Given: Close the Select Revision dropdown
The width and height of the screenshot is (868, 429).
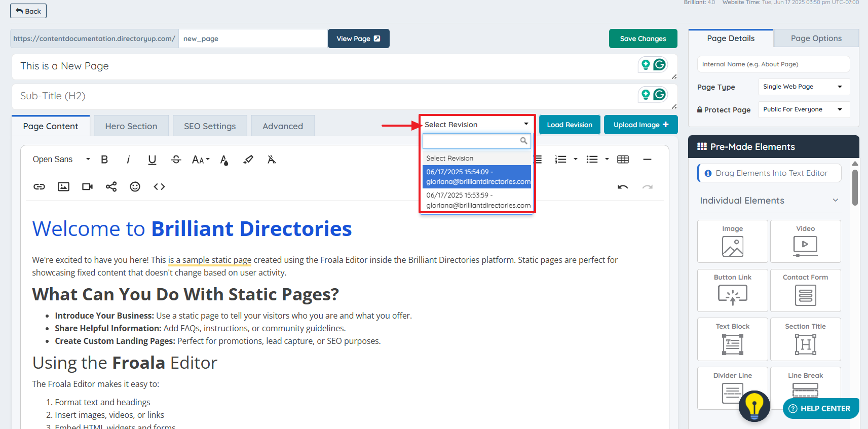Looking at the screenshot, I should click(x=476, y=125).
